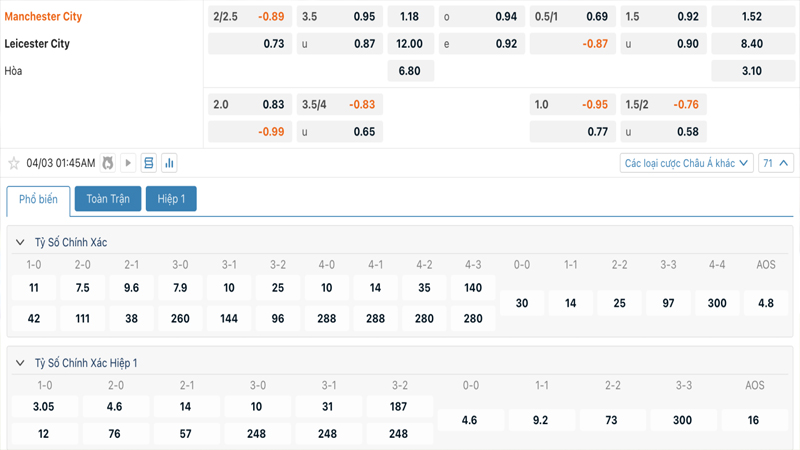The width and height of the screenshot is (800, 450).
Task: Collapse the 71 markets counter
Action: [x=777, y=163]
